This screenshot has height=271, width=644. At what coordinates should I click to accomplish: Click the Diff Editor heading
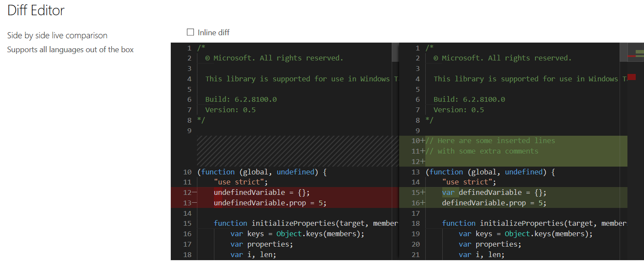(x=36, y=10)
